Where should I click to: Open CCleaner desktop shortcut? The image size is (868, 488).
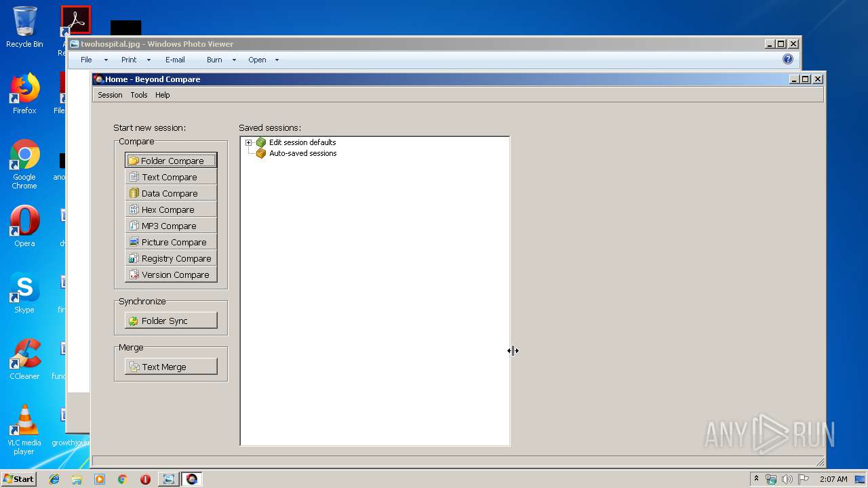(x=24, y=359)
